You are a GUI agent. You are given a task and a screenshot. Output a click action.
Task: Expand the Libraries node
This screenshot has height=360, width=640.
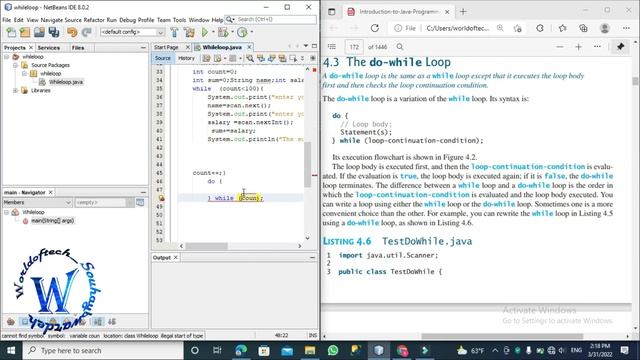tap(15, 91)
